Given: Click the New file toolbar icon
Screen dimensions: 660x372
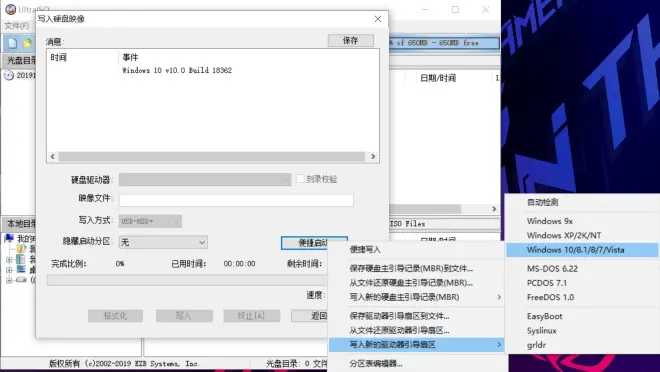Looking at the screenshot, I should point(13,43).
